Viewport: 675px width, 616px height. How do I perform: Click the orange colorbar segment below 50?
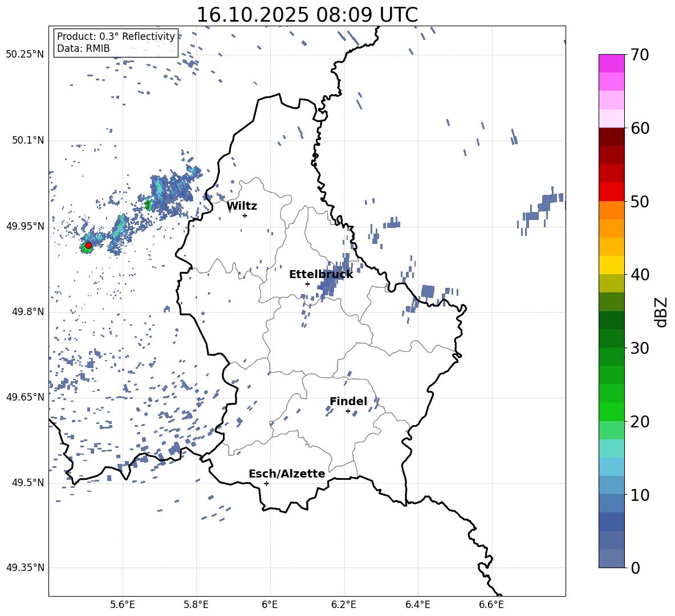tap(611, 210)
